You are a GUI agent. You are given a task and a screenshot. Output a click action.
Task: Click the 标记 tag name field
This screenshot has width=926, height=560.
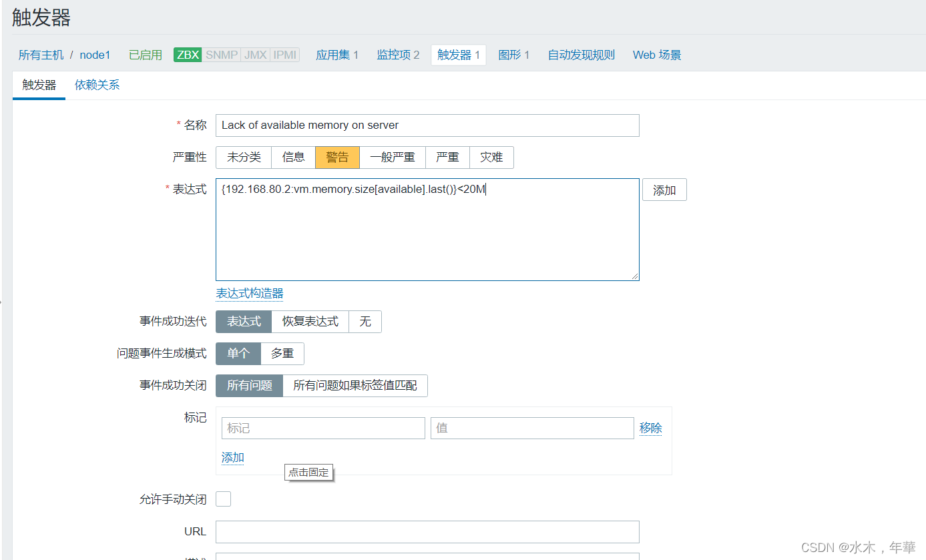coord(323,429)
